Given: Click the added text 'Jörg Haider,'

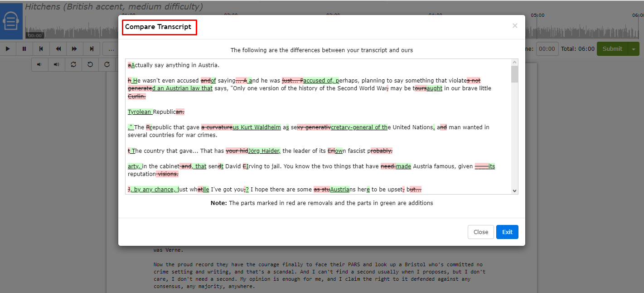Looking at the screenshot, I should coord(264,151).
